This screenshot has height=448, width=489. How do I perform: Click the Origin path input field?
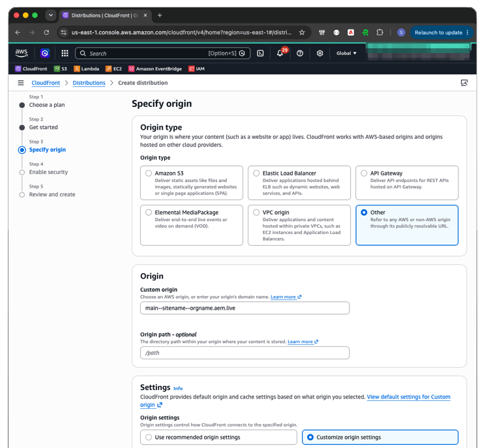(x=244, y=353)
